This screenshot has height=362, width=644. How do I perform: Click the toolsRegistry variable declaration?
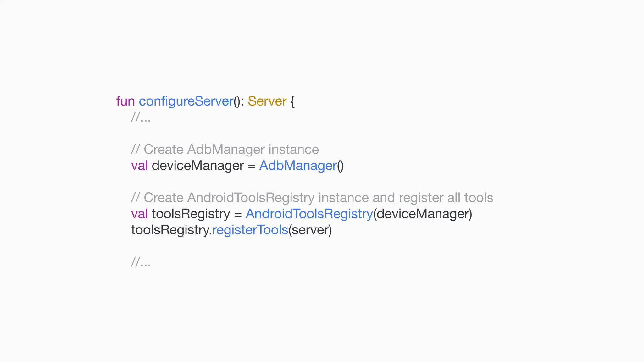tap(191, 214)
